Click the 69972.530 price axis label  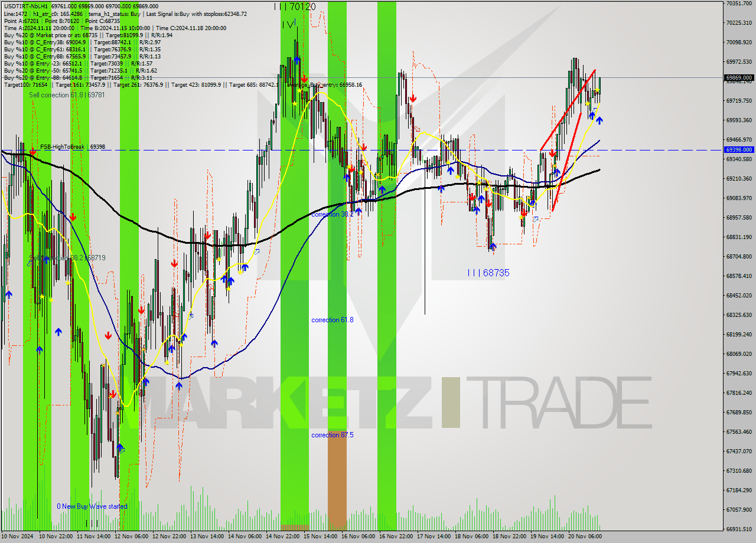click(739, 61)
